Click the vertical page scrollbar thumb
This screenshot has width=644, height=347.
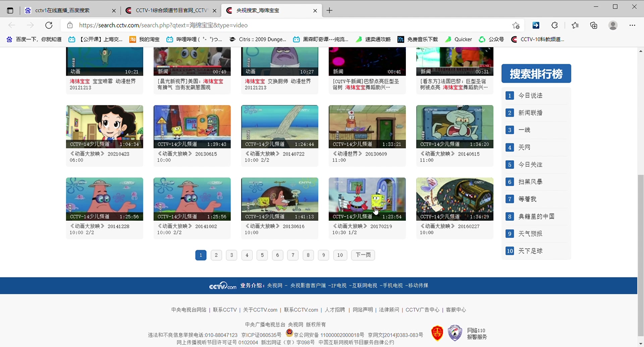click(641, 255)
